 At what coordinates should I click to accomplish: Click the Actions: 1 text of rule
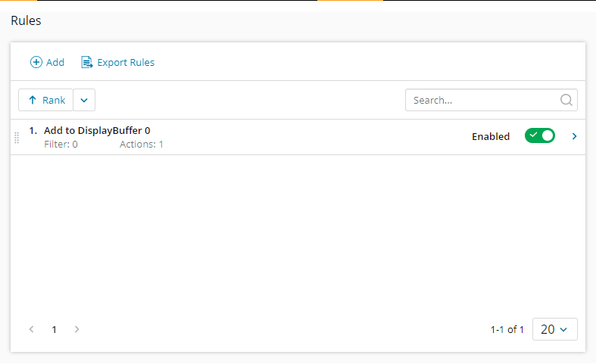click(142, 144)
